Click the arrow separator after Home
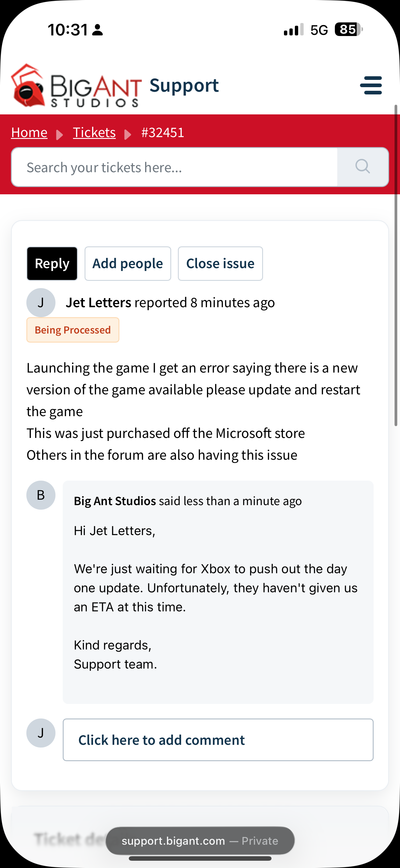Screen dimensions: 400x868 pos(60,134)
